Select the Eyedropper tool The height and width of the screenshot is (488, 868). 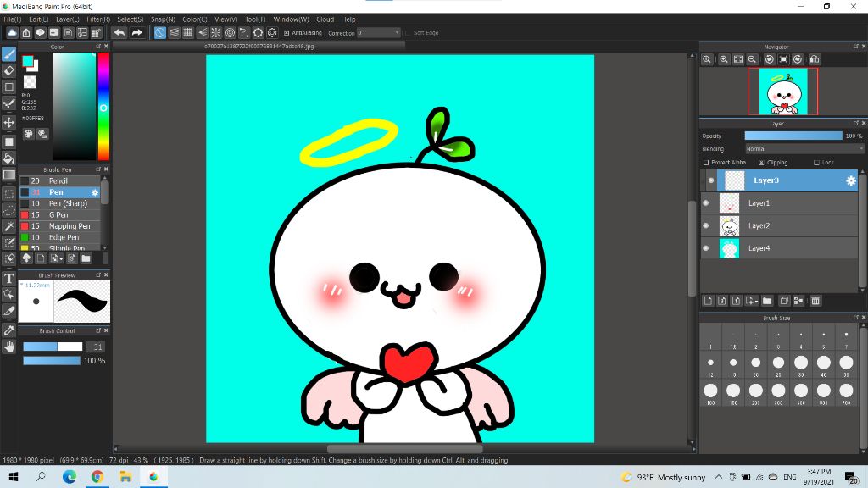[x=8, y=330]
